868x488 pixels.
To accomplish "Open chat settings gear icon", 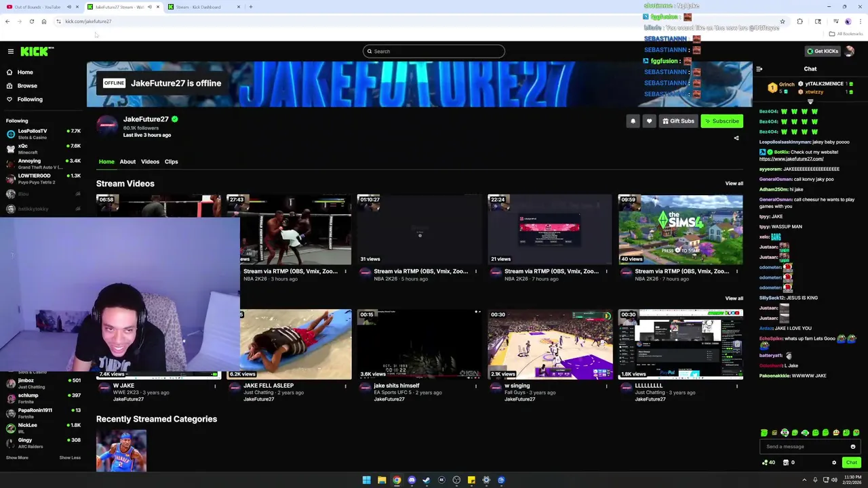I will [834, 462].
